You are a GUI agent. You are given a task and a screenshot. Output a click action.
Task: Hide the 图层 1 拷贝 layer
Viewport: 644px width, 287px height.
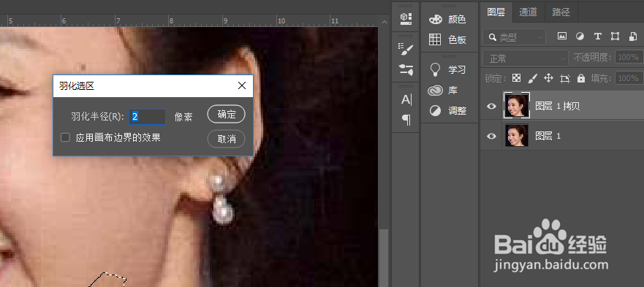pos(491,107)
